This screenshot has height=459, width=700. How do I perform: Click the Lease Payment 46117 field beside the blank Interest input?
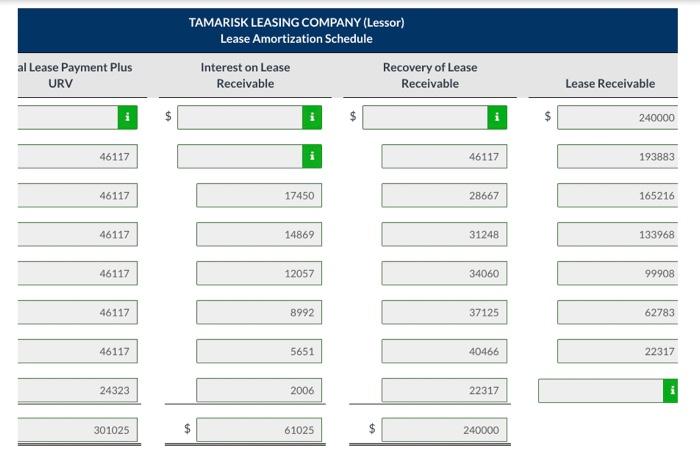[78, 156]
